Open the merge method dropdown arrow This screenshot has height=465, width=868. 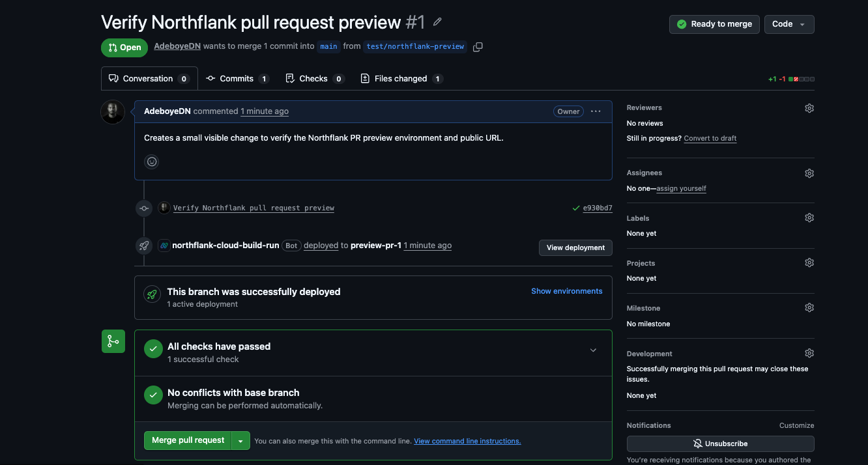coord(241,441)
